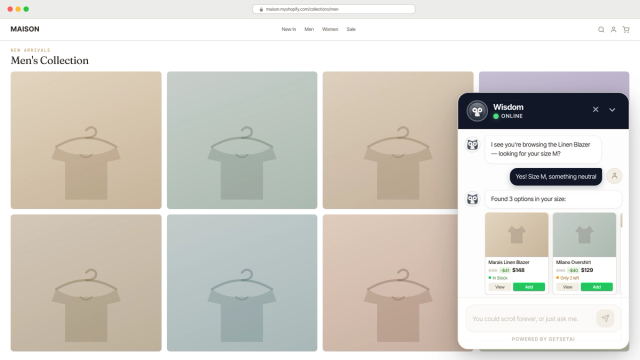Add the Milano Overshirt to cart
640x360 pixels.
click(597, 287)
